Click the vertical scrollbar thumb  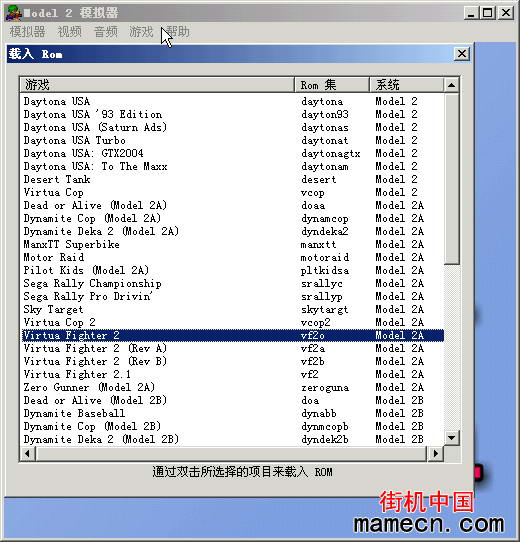451,179
